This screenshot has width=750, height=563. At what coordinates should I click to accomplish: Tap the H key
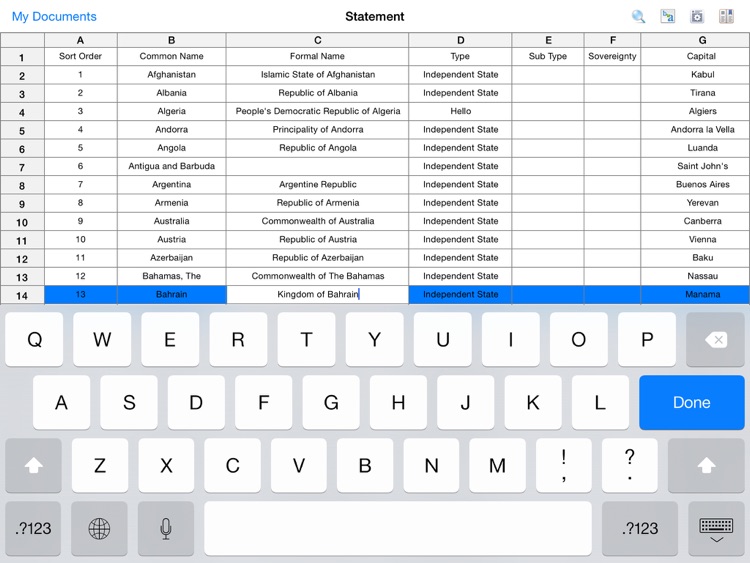[x=398, y=402]
